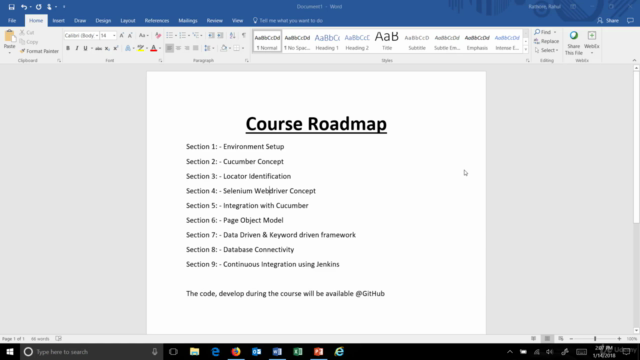Apply the red font color
640x360 pixels.
[153, 49]
